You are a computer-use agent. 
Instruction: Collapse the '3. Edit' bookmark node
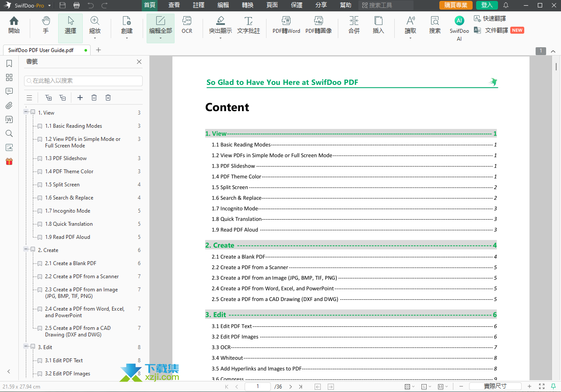(x=26, y=347)
